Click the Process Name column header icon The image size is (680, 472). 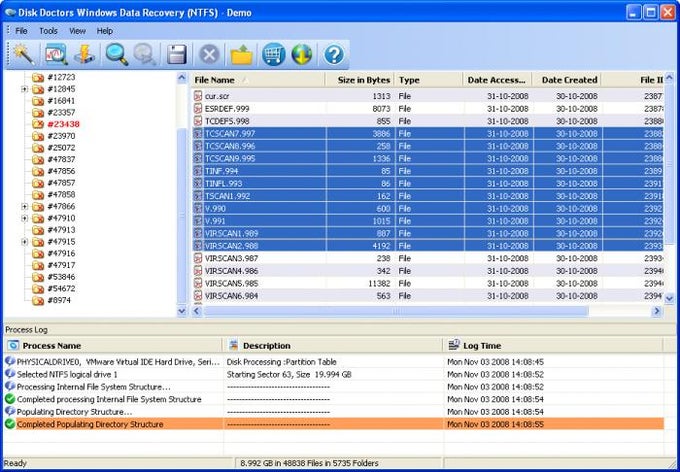pos(13,345)
